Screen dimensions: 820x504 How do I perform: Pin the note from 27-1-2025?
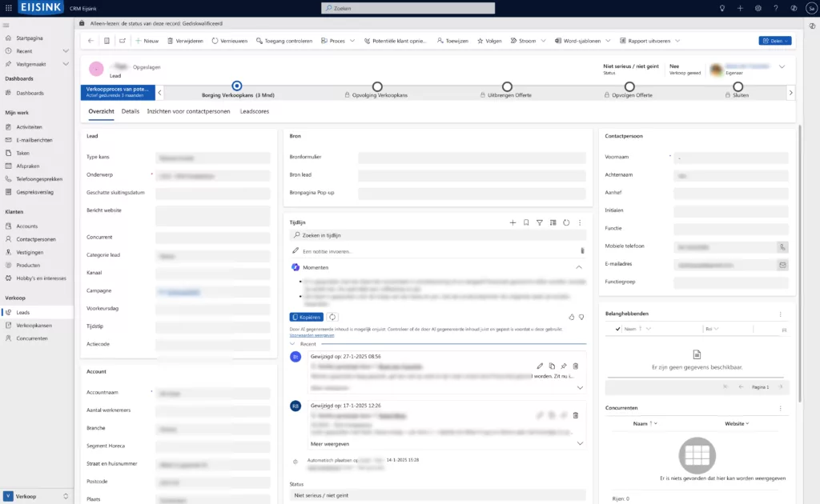[564, 366]
